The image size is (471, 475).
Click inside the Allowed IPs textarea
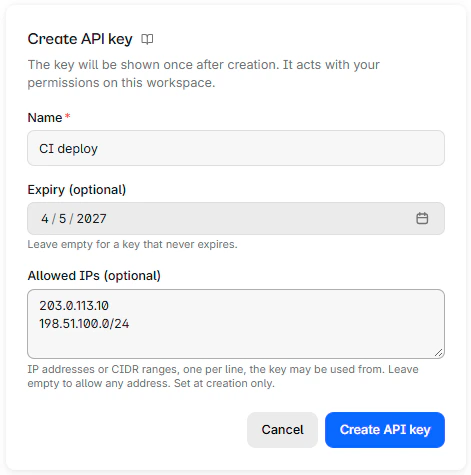click(x=236, y=324)
